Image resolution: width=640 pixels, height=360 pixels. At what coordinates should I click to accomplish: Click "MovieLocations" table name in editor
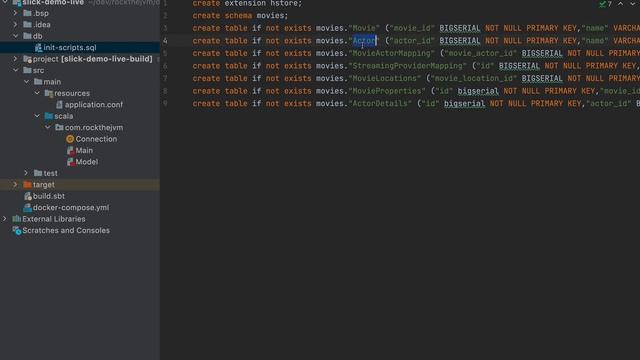tap(384, 78)
